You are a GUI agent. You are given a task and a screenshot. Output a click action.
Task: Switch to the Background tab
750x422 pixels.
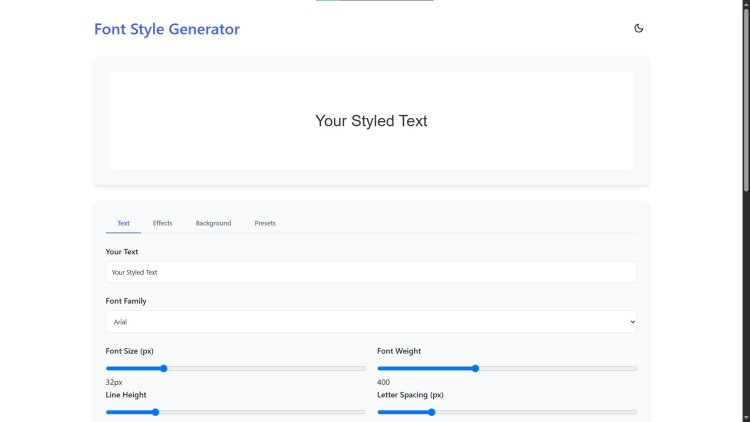point(213,223)
